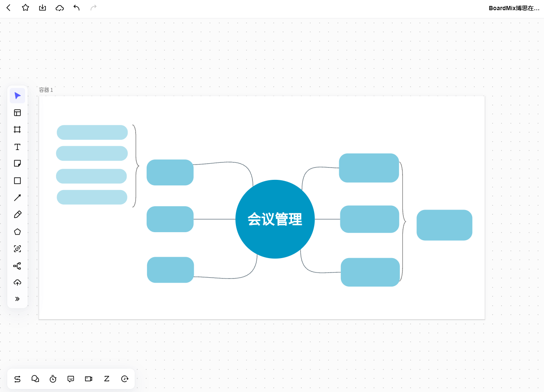Select the far-right summary node
This screenshot has width=544, height=392.
pyautogui.click(x=445, y=225)
